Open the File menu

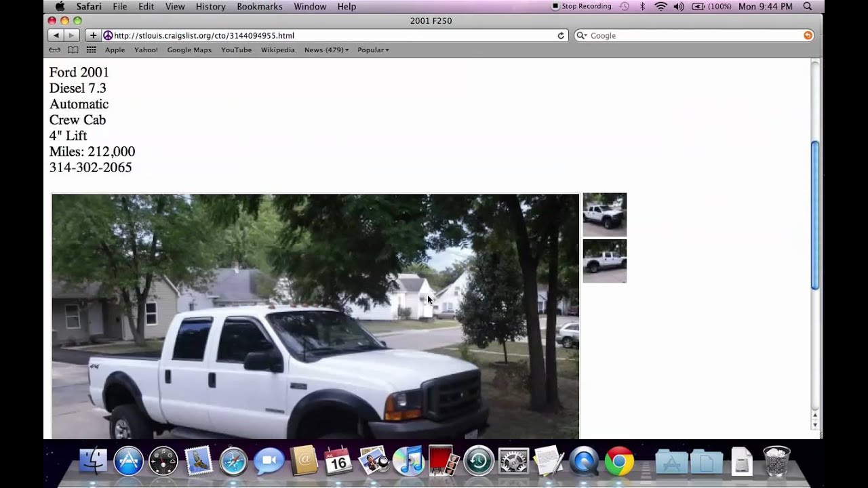120,6
